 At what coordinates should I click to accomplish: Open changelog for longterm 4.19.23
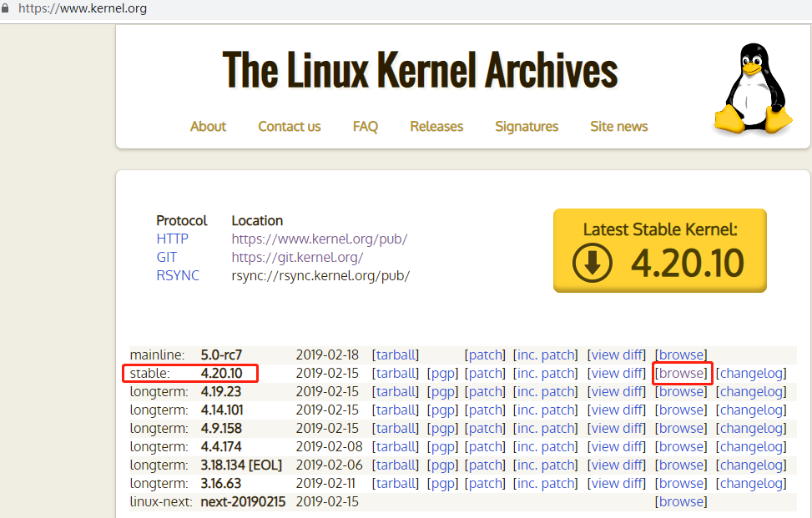[751, 392]
